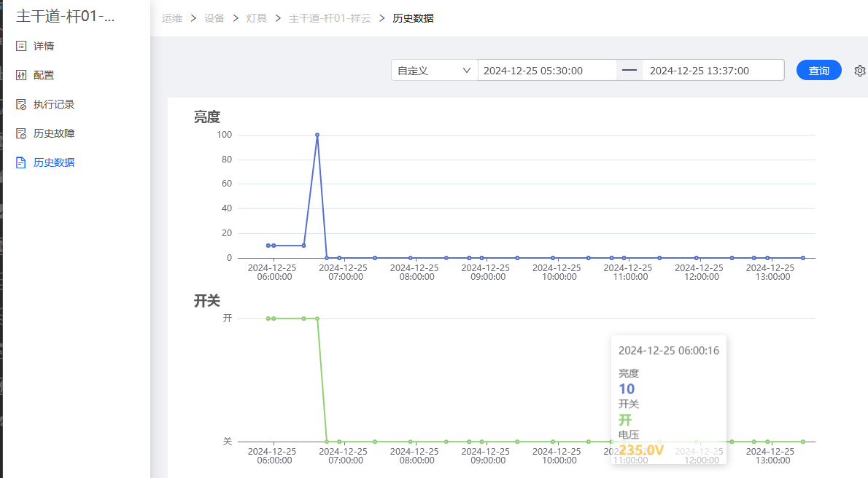868x478 pixels.
Task: Click start time field 2024-12-25 05:30:00
Action: (547, 70)
